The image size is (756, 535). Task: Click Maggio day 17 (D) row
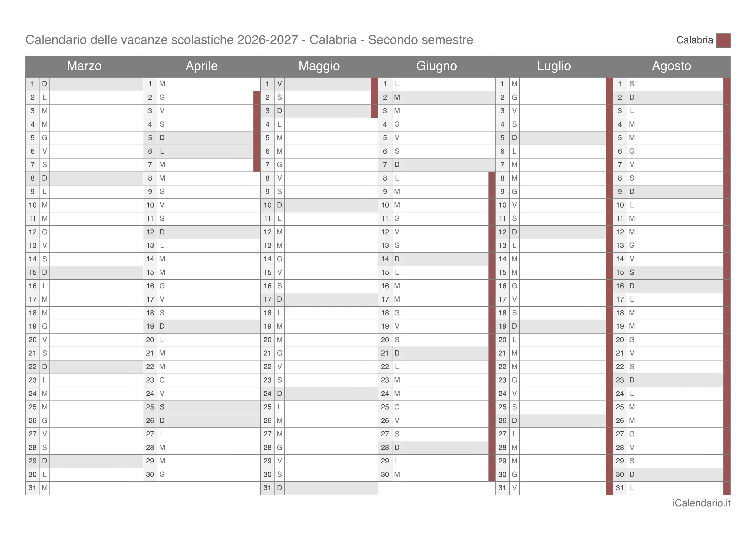pos(319,299)
